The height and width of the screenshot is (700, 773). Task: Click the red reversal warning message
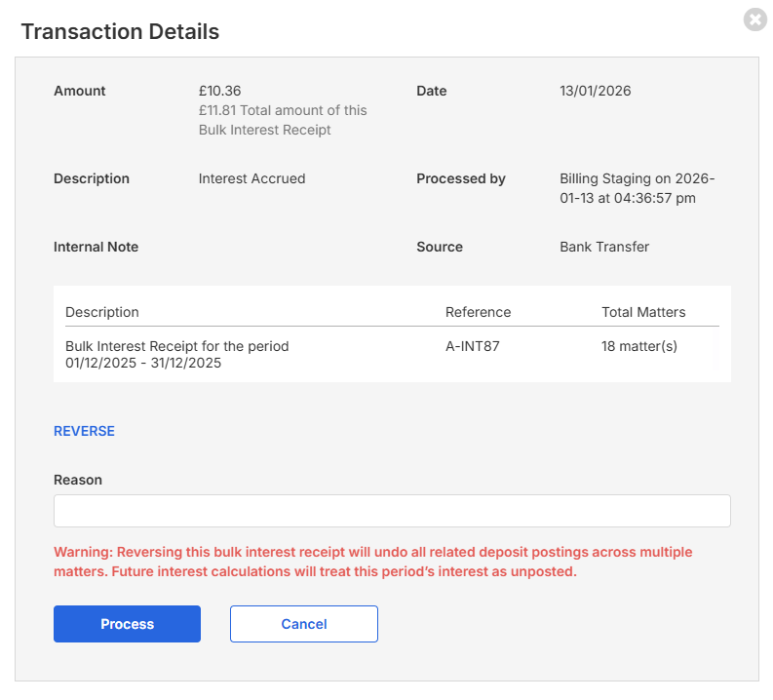[373, 562]
